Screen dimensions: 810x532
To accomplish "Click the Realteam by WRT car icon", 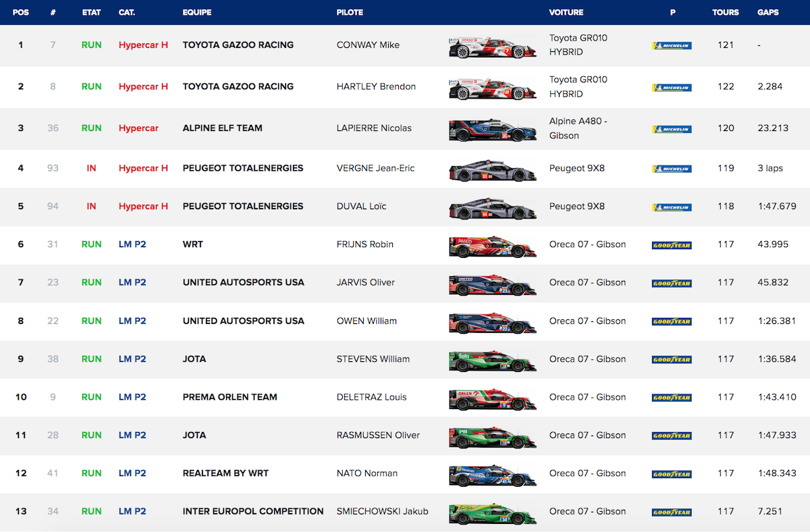I will point(492,476).
